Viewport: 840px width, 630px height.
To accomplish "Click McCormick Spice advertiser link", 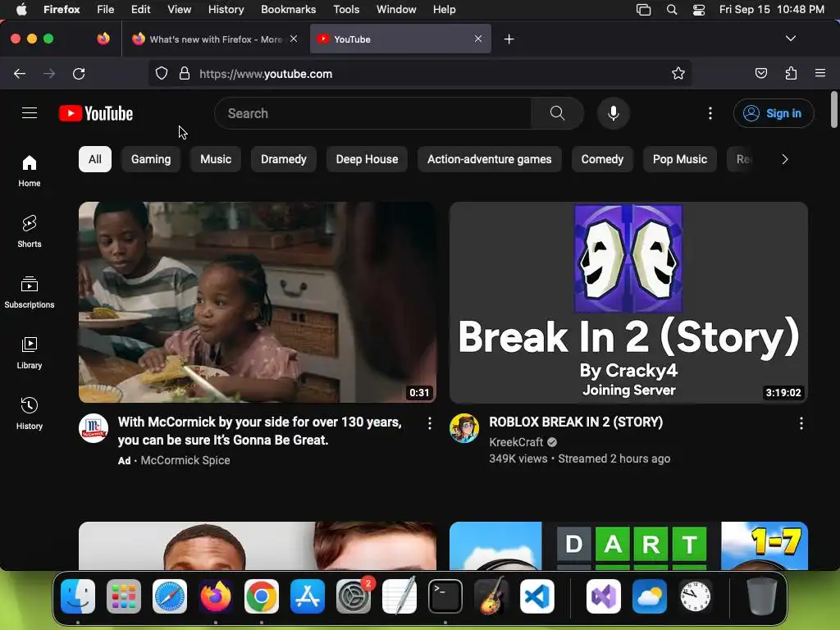I will click(185, 460).
